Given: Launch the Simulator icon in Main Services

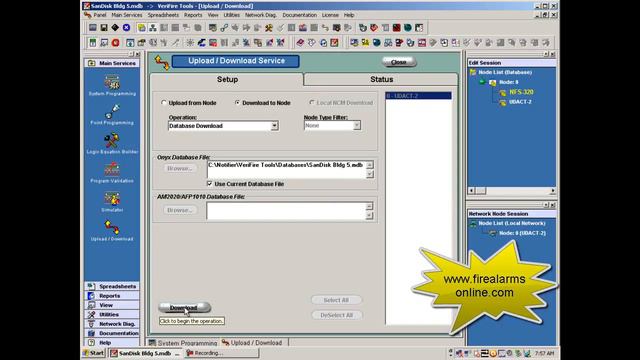Looking at the screenshot, I should click(112, 199).
